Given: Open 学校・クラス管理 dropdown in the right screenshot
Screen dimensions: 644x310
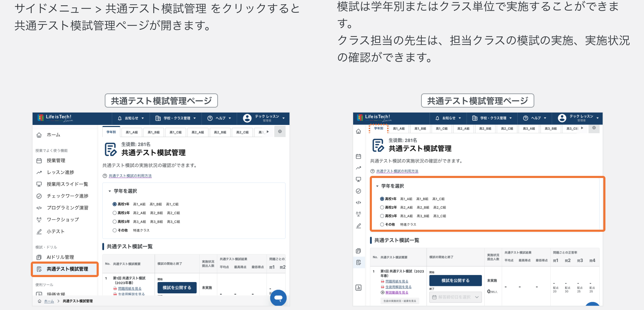Looking at the screenshot, I should click(x=492, y=118).
